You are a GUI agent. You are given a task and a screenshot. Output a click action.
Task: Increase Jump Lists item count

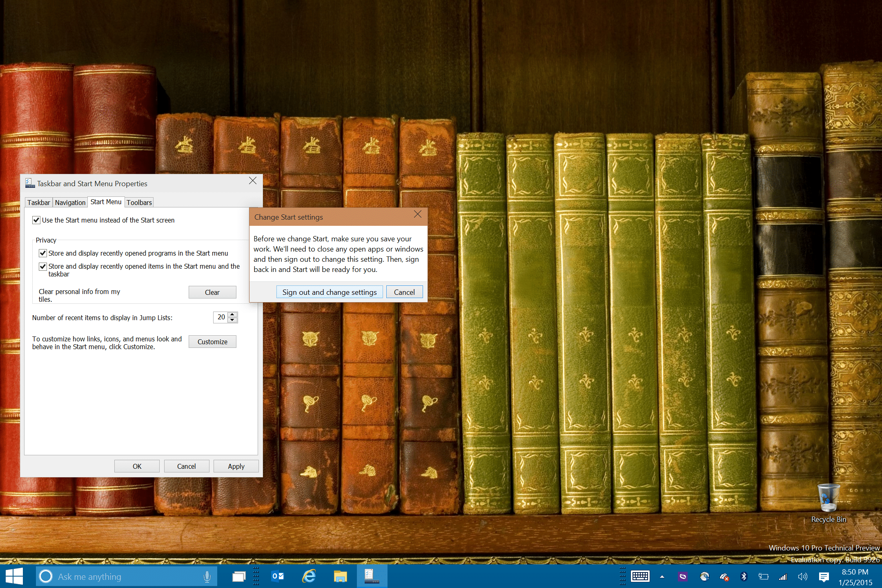point(232,314)
